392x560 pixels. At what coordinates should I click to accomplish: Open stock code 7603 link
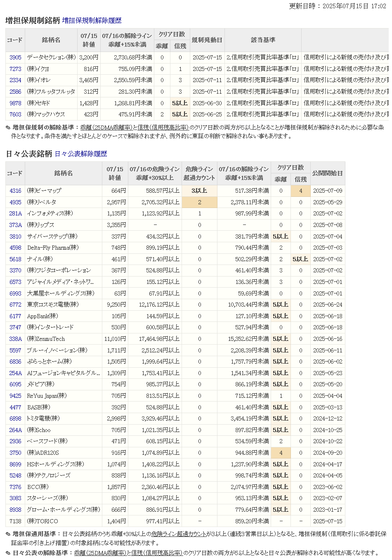point(15,114)
